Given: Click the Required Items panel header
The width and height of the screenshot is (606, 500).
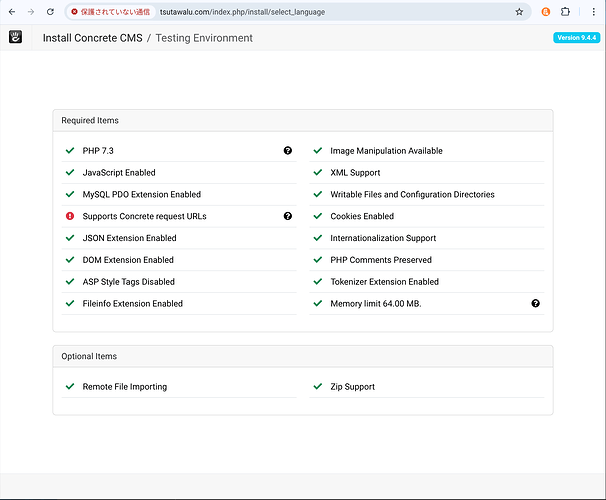Looking at the screenshot, I should (x=302, y=120).
